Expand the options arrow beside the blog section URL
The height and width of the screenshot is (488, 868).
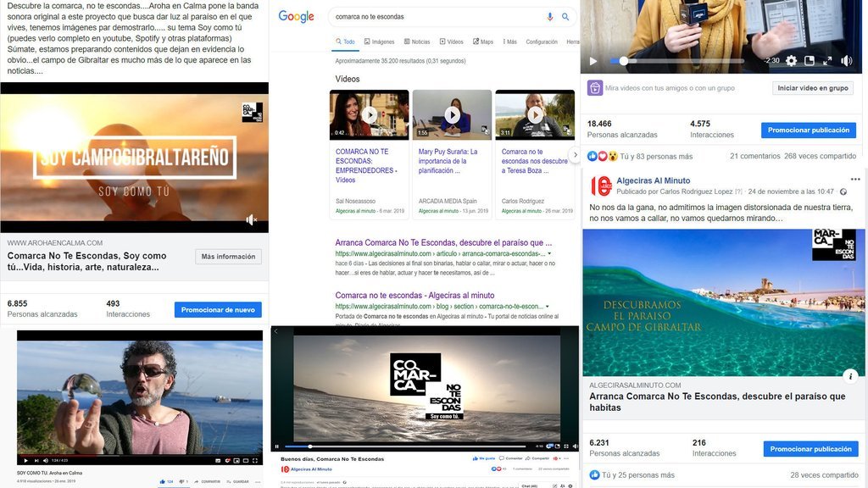548,306
